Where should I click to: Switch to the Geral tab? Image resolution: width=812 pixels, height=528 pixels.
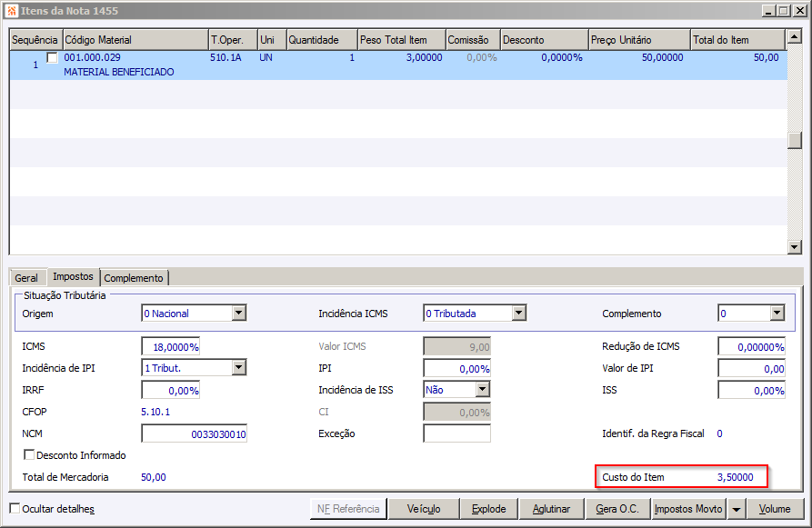26,278
